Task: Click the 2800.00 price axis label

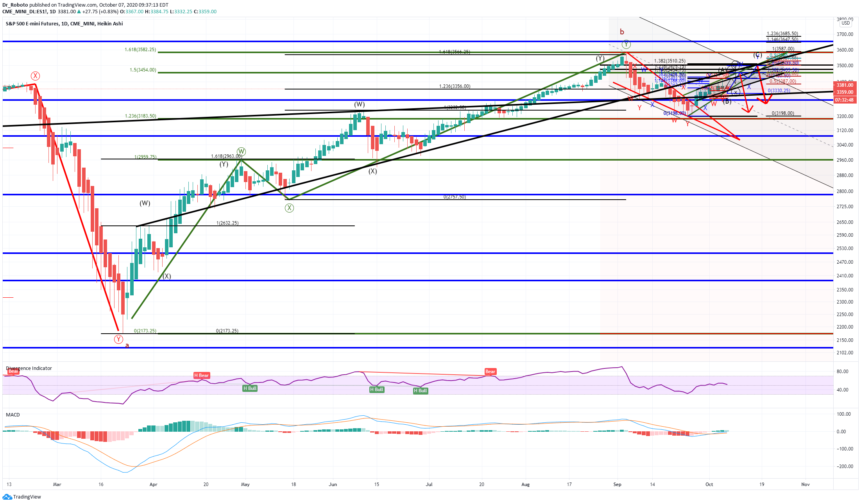Action: pos(845,191)
